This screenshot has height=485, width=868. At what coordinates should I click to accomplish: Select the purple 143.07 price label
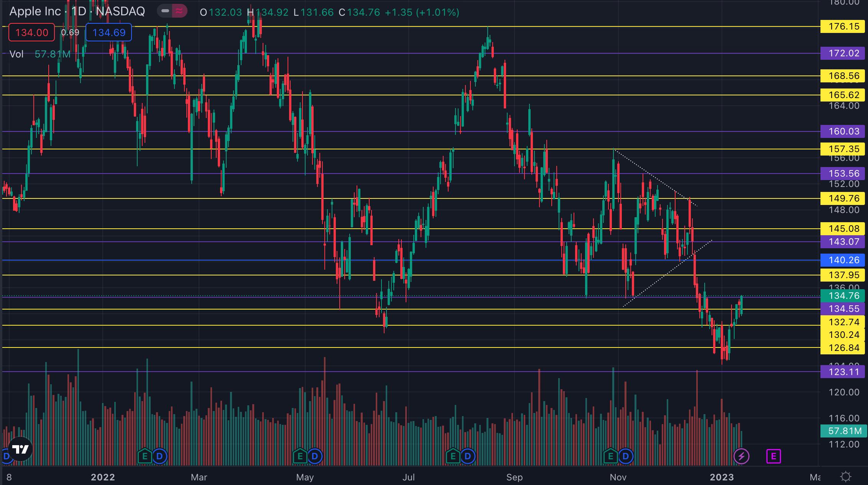843,242
